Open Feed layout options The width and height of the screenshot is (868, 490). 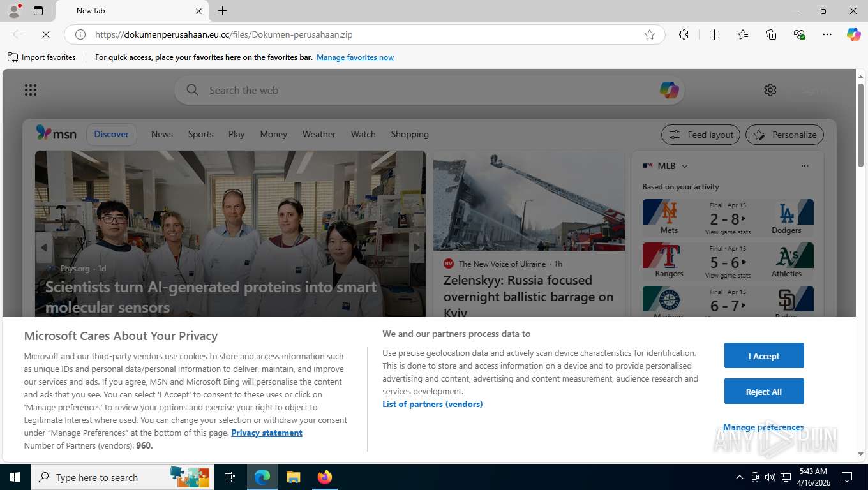tap(701, 135)
